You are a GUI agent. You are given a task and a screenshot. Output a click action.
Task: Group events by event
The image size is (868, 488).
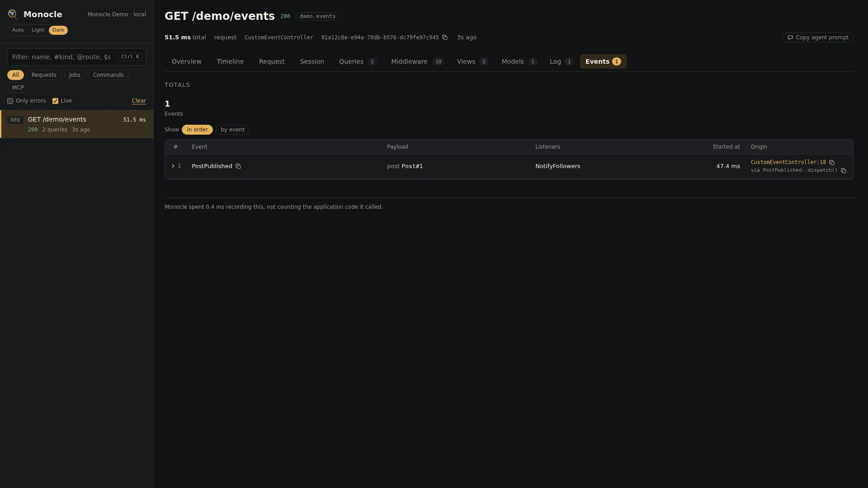[x=232, y=130]
